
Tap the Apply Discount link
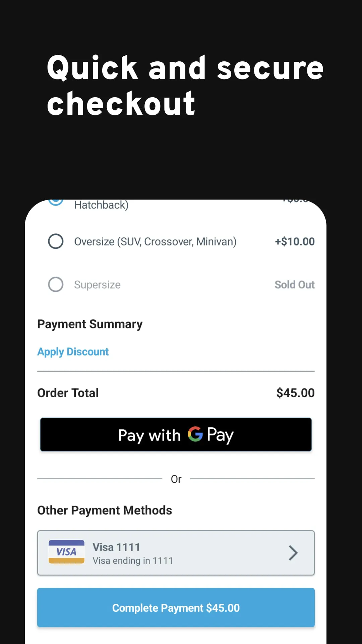point(73,352)
